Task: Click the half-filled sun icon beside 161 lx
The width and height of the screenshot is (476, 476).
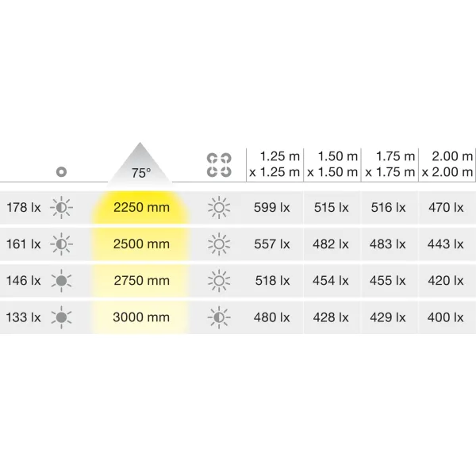Action: pyautogui.click(x=61, y=244)
